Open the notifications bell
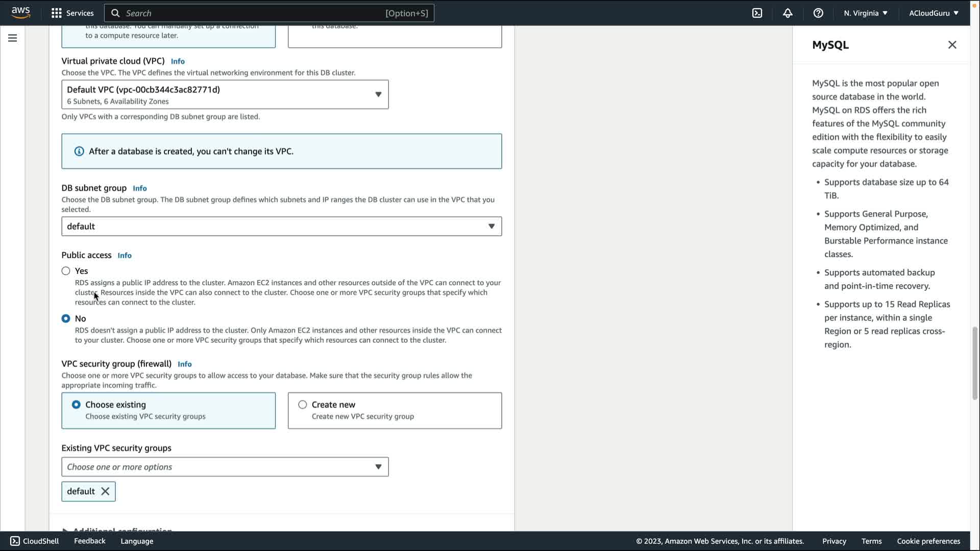The width and height of the screenshot is (980, 551). (788, 13)
